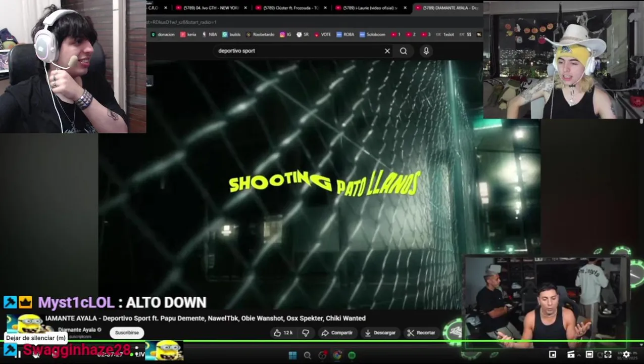The image size is (644, 364).
Task: Open the donacion bookmark
Action: tap(163, 34)
